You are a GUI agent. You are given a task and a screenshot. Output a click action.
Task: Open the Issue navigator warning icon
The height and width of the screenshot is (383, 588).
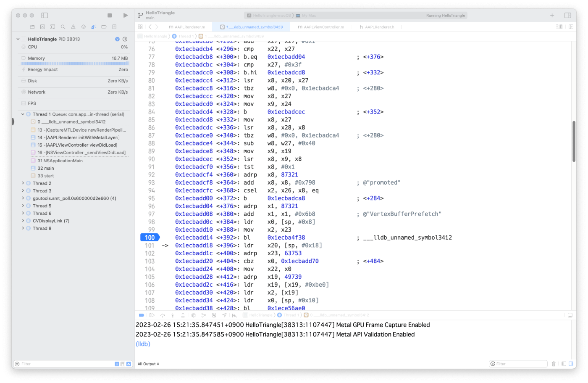(x=73, y=27)
